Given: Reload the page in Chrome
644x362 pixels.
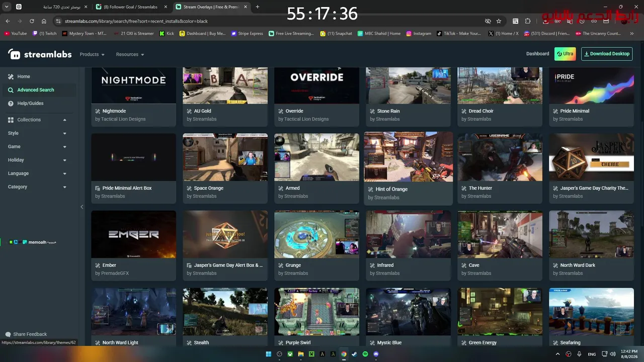Looking at the screenshot, I should tap(32, 21).
